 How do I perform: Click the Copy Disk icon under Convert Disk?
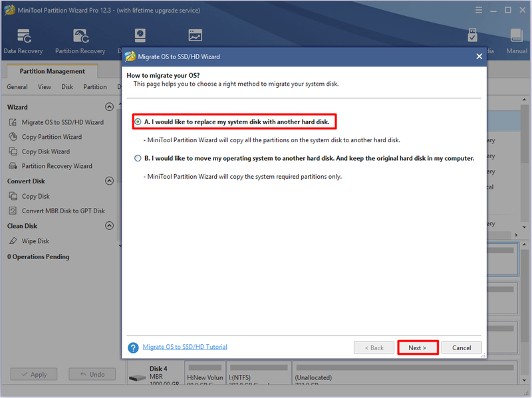(13, 196)
